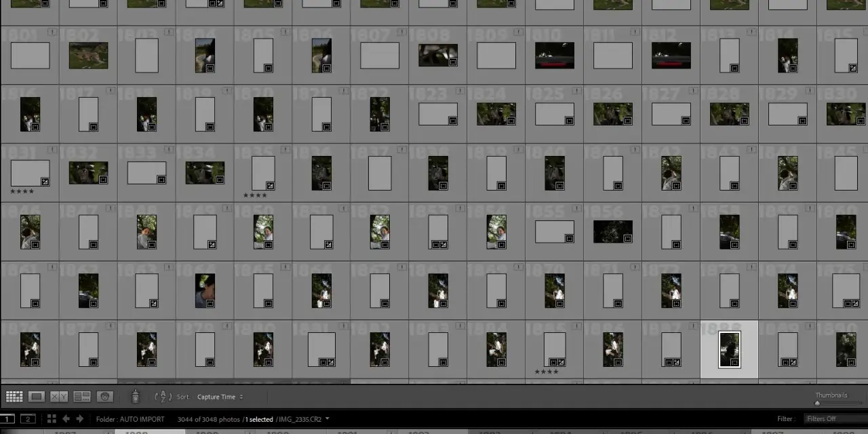
Task: Select dark foliage thumbnail in cell 1856
Action: click(x=613, y=232)
